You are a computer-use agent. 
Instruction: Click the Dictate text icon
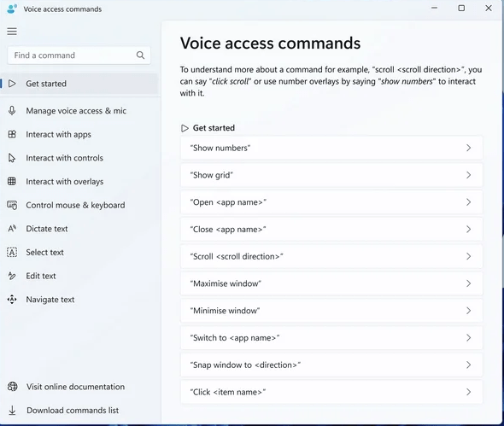(x=12, y=229)
